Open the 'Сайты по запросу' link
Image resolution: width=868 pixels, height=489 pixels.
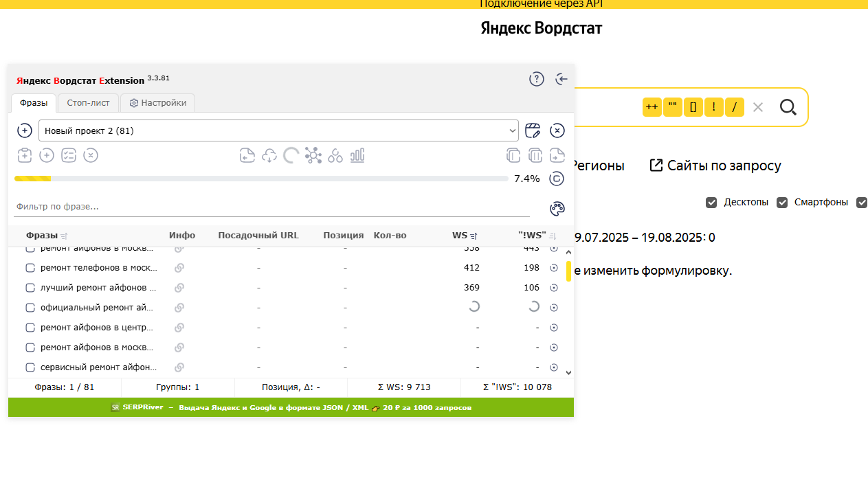tap(715, 166)
